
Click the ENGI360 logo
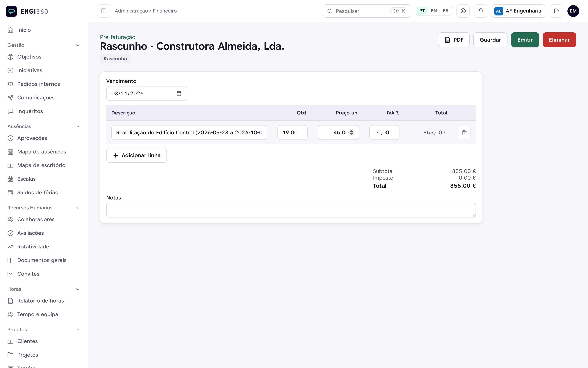(x=27, y=11)
